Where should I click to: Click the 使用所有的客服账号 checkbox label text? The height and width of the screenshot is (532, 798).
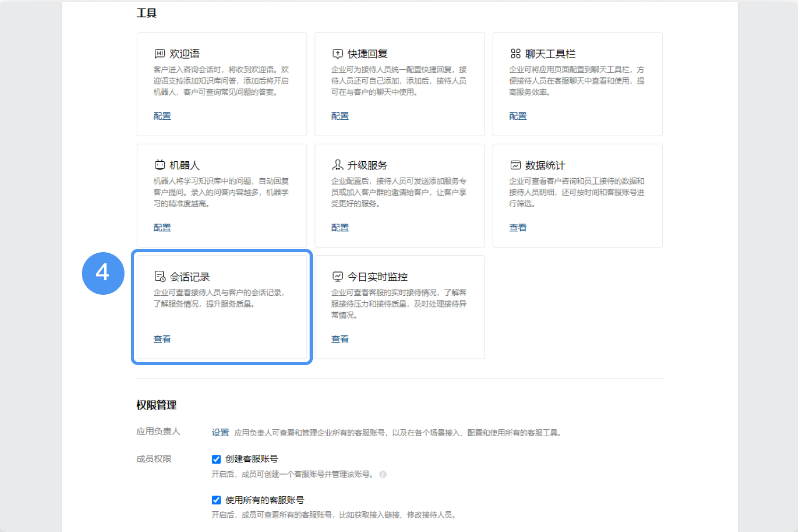click(265, 500)
